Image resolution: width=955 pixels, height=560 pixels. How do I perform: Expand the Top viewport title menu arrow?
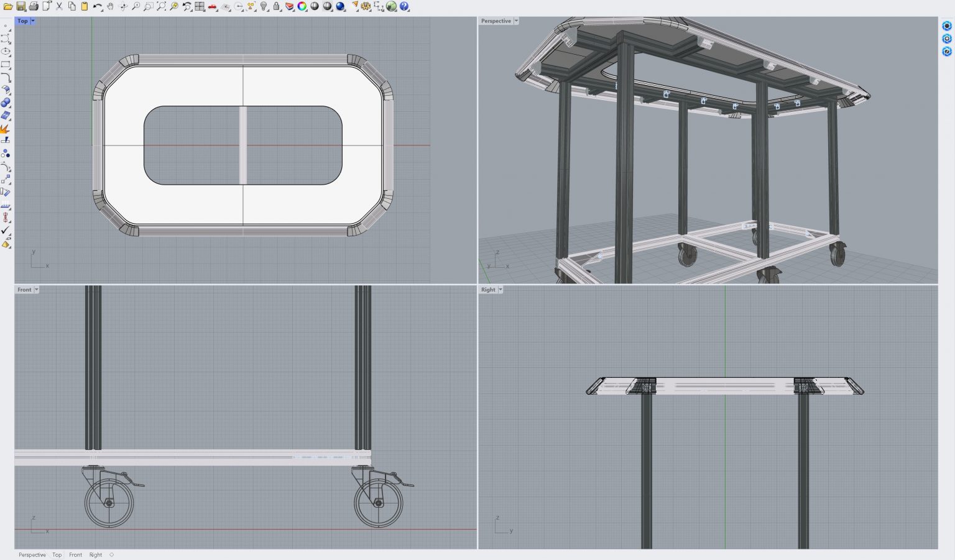(x=33, y=21)
